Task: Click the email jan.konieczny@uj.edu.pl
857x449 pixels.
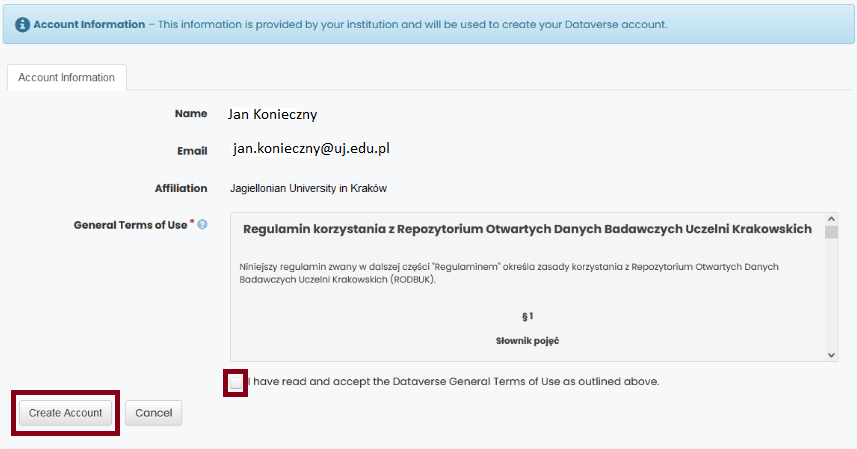Action: pyautogui.click(x=311, y=149)
